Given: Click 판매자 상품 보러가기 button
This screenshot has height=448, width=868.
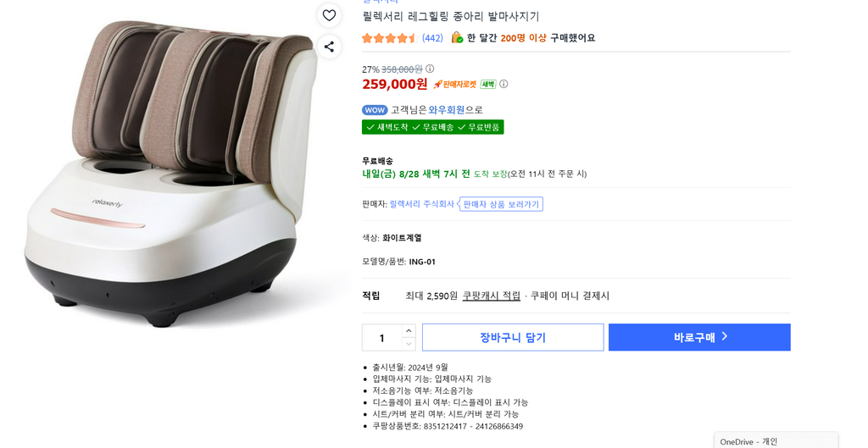Looking at the screenshot, I should [501, 204].
